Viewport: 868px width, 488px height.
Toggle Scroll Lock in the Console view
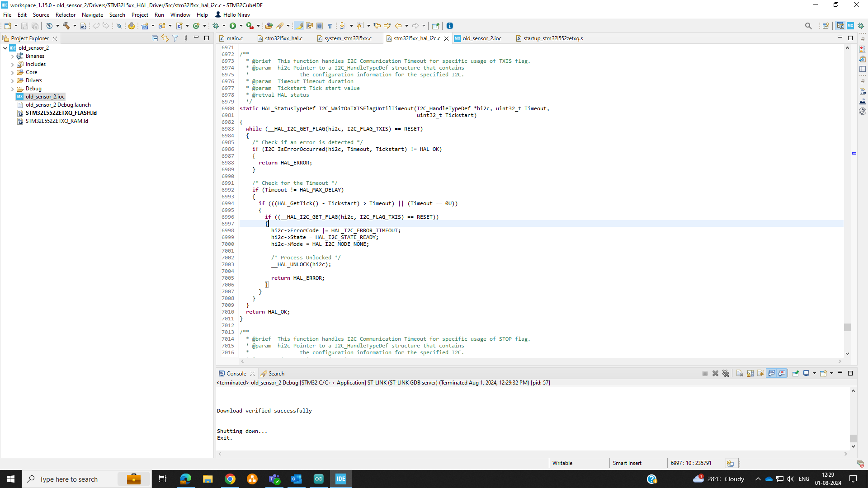750,373
